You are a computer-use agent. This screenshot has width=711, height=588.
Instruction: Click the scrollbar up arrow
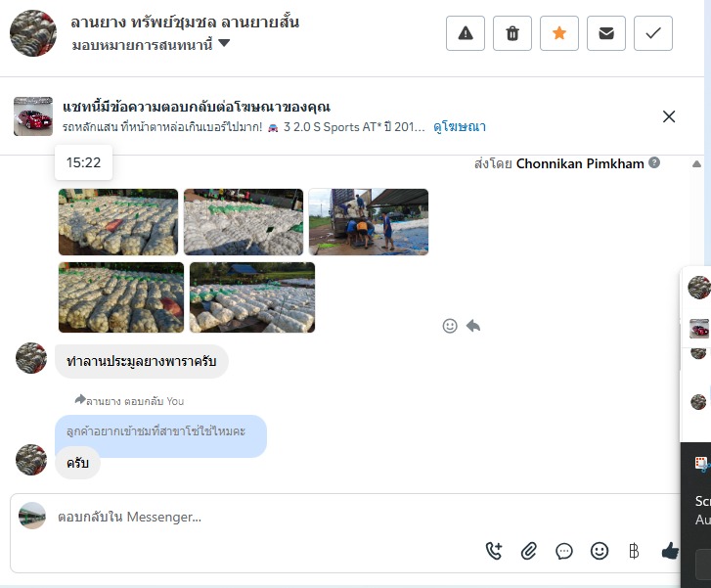click(696, 163)
